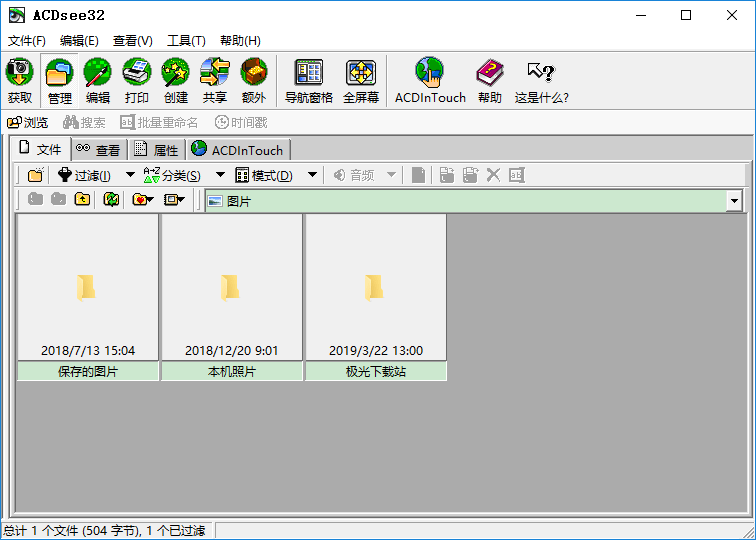The image size is (756, 540).
Task: Click the status bar 总计 1 个文件 text
Action: pyautogui.click(x=104, y=531)
